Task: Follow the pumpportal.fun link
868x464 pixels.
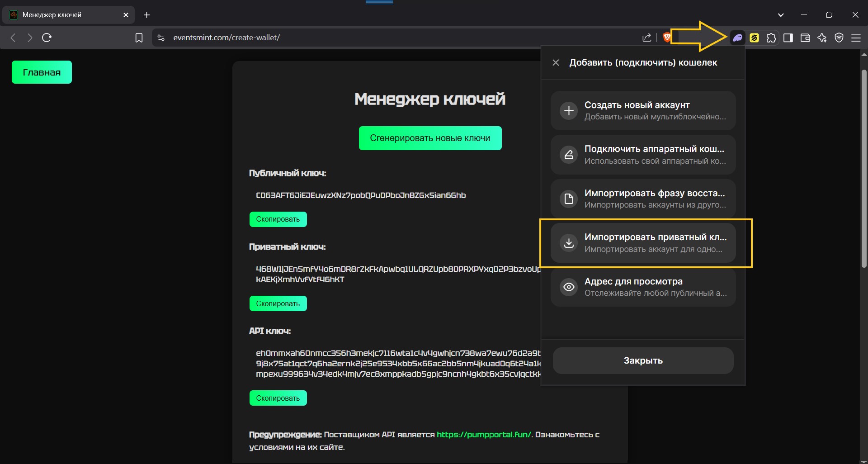Action: (x=484, y=435)
